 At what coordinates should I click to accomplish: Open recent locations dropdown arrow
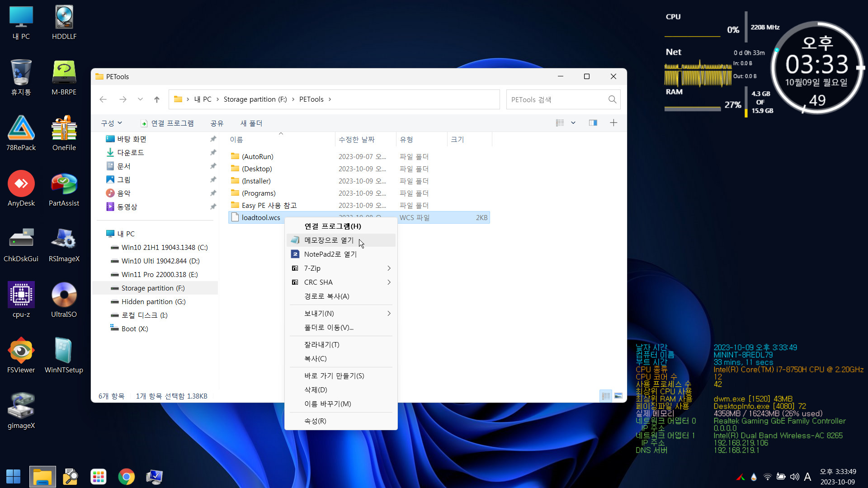click(140, 99)
